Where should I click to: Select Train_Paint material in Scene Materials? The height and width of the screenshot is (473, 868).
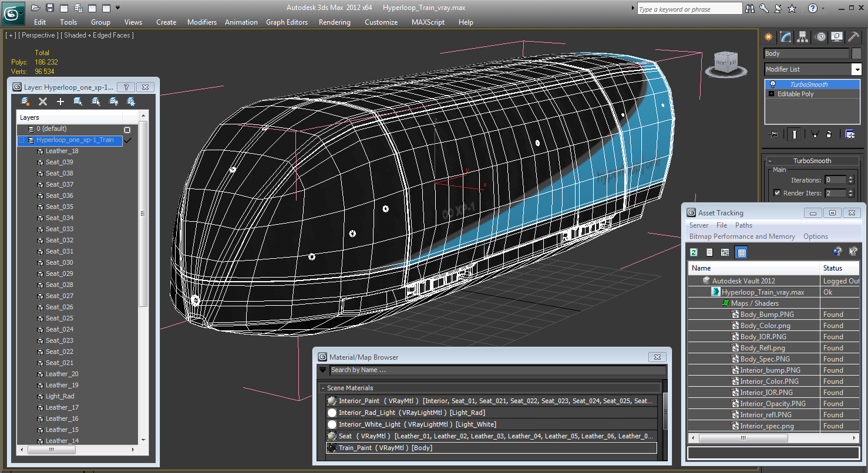(x=492, y=448)
